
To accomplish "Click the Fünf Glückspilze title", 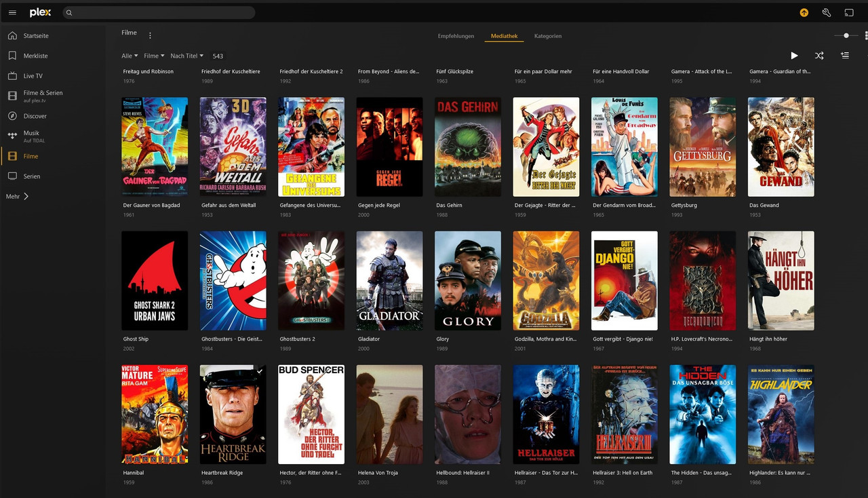I will click(x=455, y=71).
